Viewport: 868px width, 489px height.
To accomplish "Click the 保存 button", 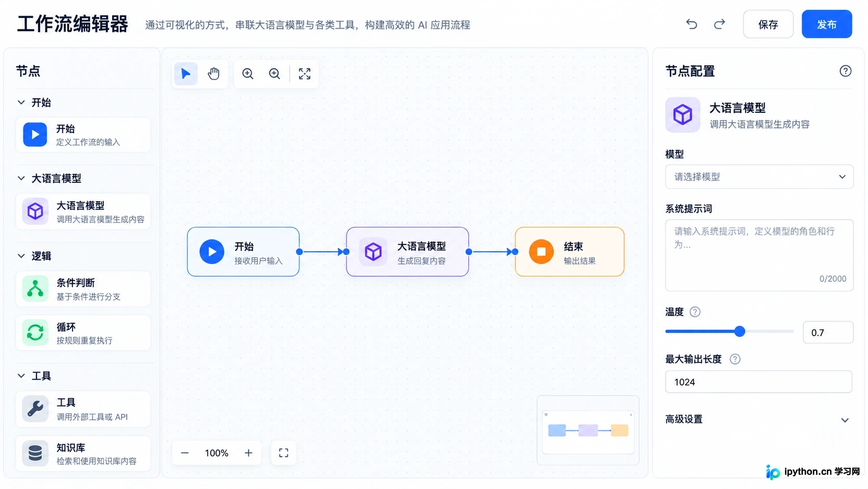I will [x=768, y=24].
